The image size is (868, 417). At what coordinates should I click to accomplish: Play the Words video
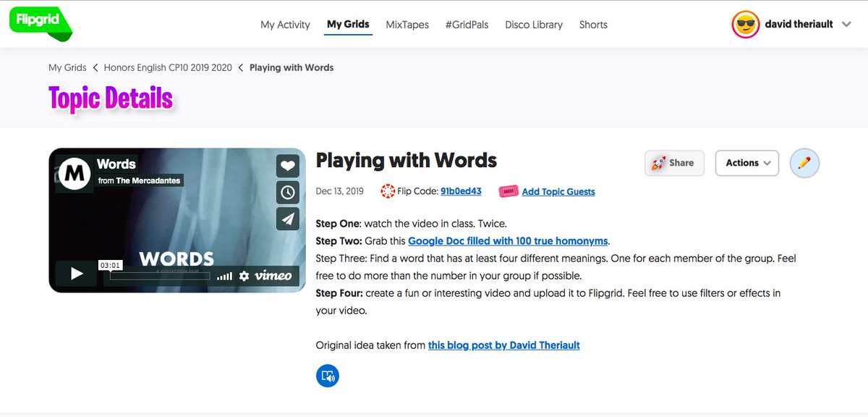[76, 274]
